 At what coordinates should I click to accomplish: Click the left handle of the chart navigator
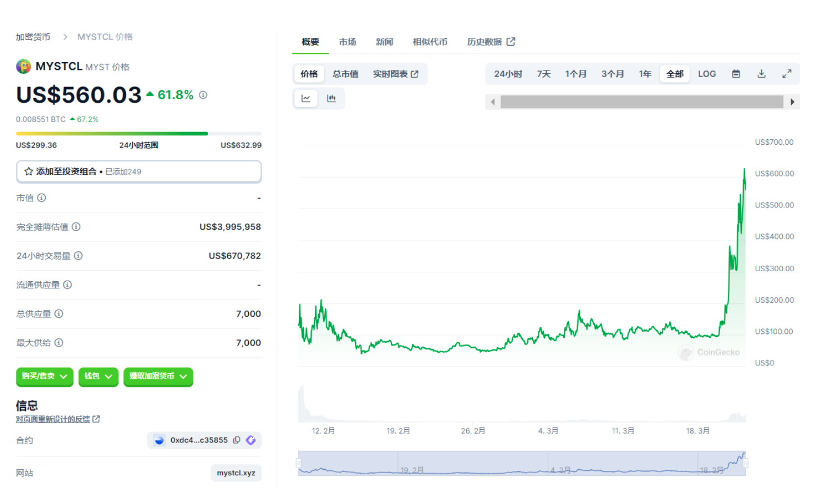click(299, 463)
